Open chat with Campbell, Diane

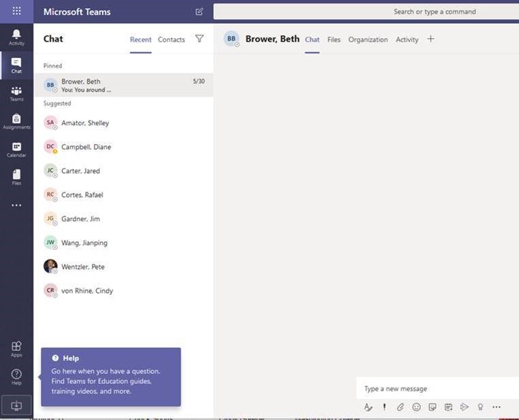tap(124, 147)
